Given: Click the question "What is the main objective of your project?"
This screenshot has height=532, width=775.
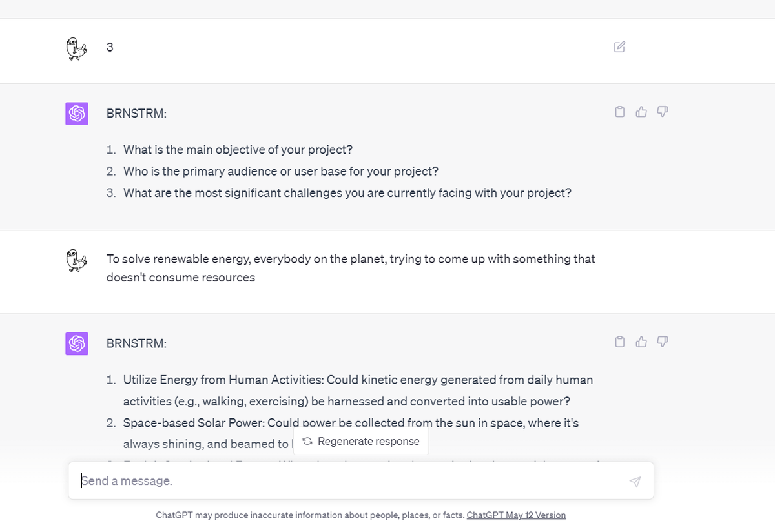Looking at the screenshot, I should (238, 150).
